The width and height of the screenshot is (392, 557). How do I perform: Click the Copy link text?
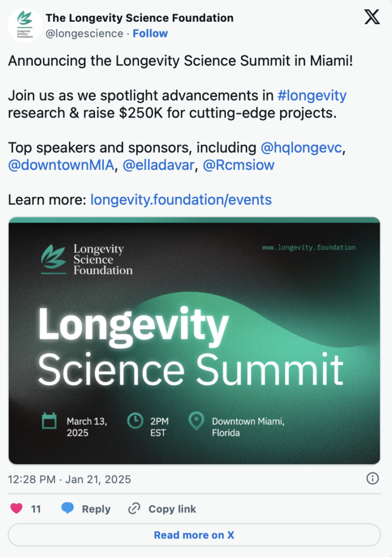tap(172, 509)
